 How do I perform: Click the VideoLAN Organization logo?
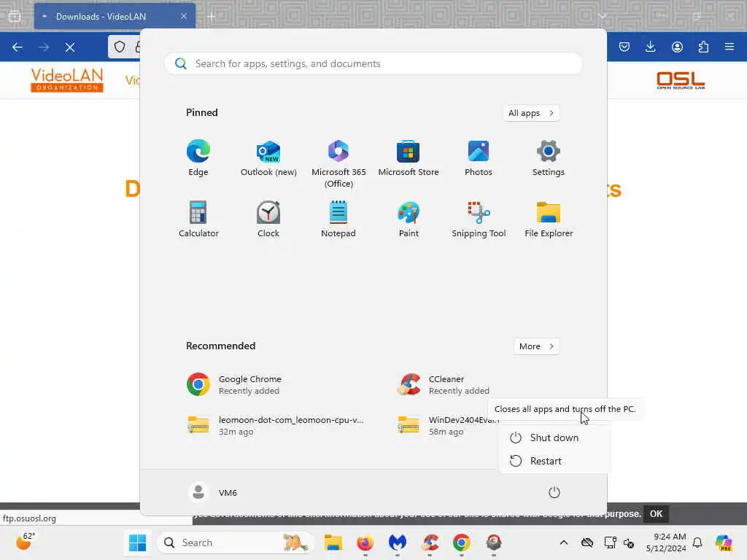pyautogui.click(x=66, y=79)
